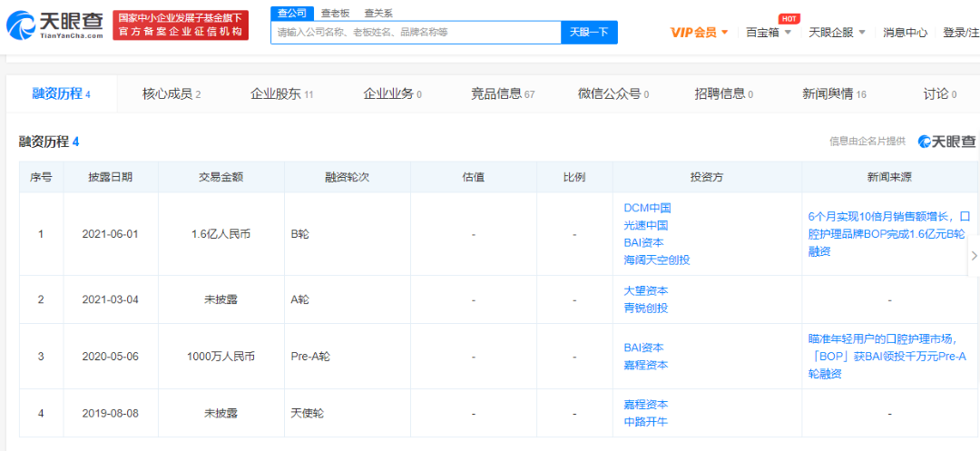The height and width of the screenshot is (451, 980).
Task: Click the 估值 column header
Action: click(473, 177)
